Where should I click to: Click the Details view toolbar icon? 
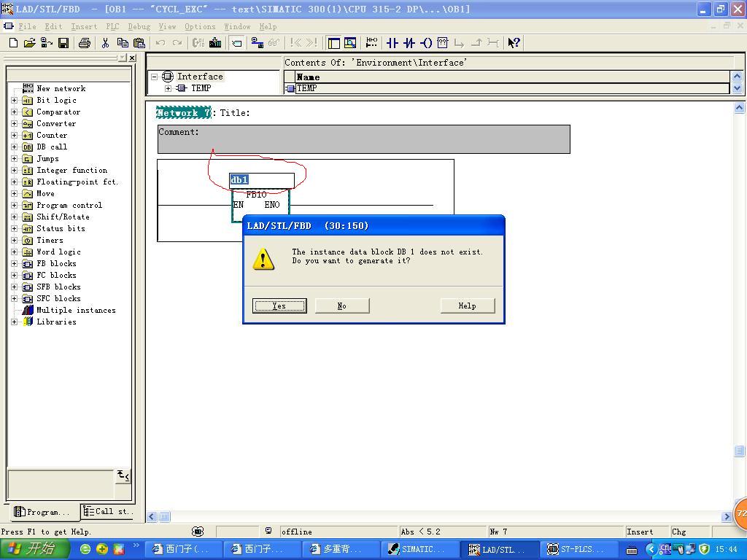tap(350, 43)
